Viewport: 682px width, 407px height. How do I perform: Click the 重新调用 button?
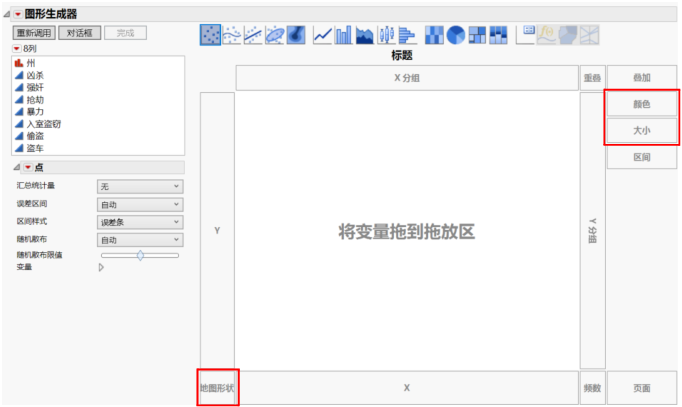click(34, 33)
